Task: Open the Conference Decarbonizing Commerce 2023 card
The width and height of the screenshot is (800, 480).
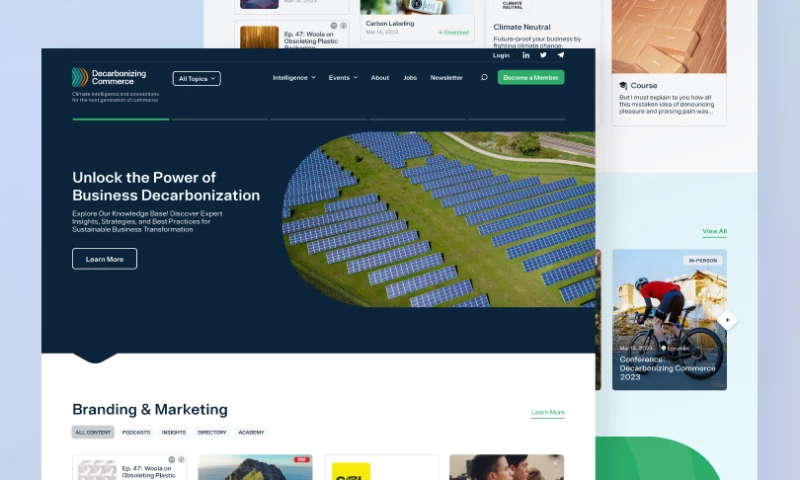Action: point(669,320)
